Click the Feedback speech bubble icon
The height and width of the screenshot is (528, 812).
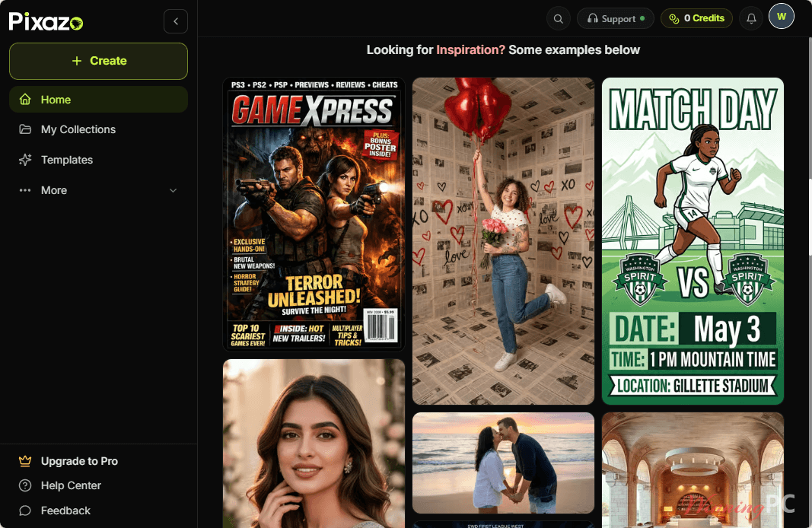(x=25, y=511)
